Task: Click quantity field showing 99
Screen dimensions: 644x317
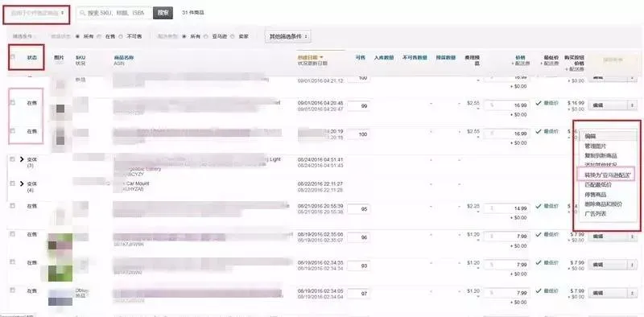Action: (x=358, y=106)
